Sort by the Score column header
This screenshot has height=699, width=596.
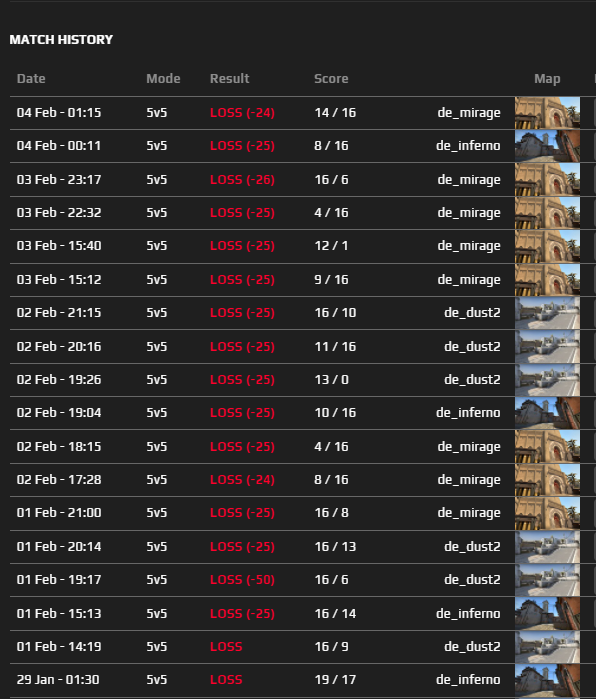click(331, 79)
